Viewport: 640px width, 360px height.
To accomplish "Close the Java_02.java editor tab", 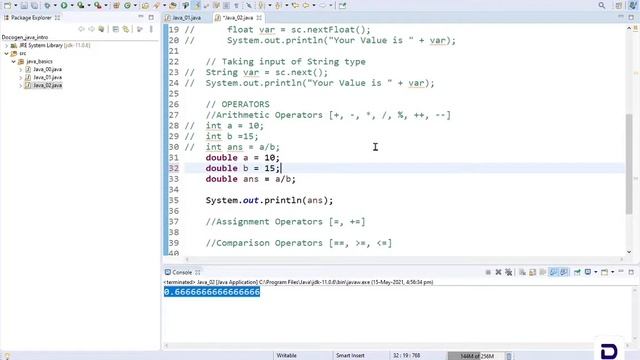I will [259, 18].
